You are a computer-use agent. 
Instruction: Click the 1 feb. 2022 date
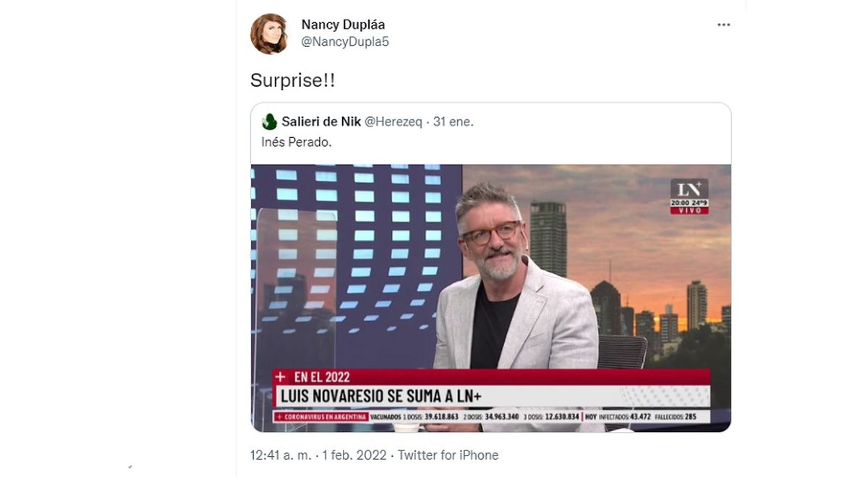[355, 455]
